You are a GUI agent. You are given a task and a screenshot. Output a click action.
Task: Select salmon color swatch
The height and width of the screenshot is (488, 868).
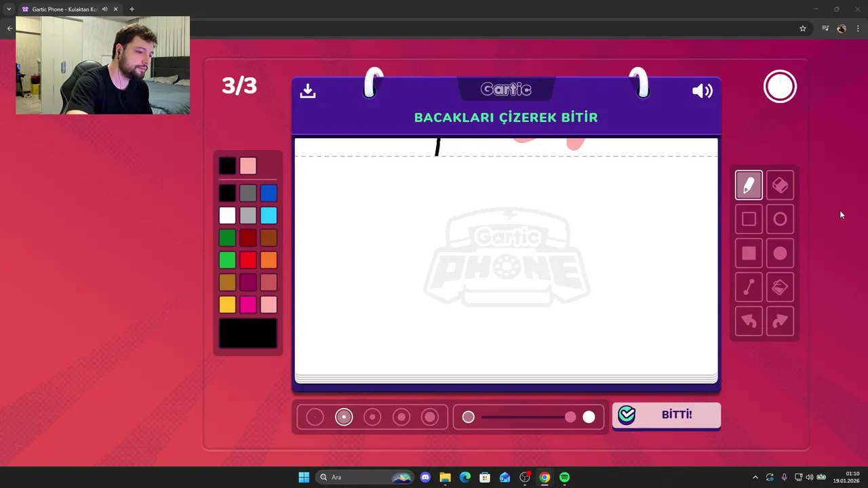(x=269, y=283)
